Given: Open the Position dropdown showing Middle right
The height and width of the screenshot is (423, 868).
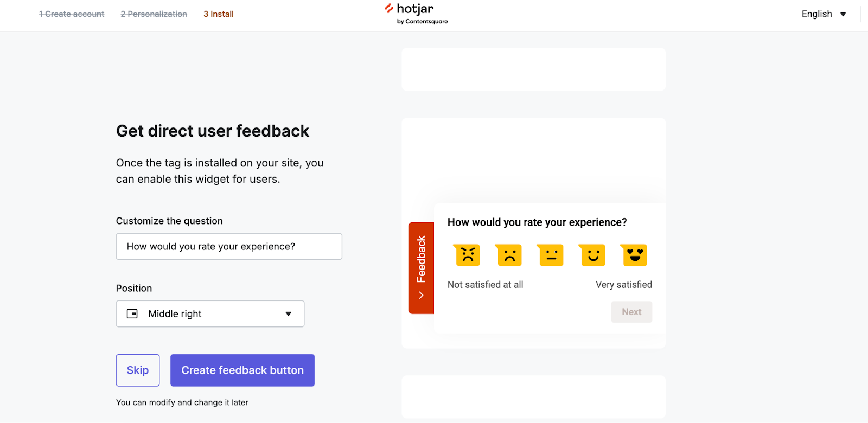Looking at the screenshot, I should coord(210,314).
